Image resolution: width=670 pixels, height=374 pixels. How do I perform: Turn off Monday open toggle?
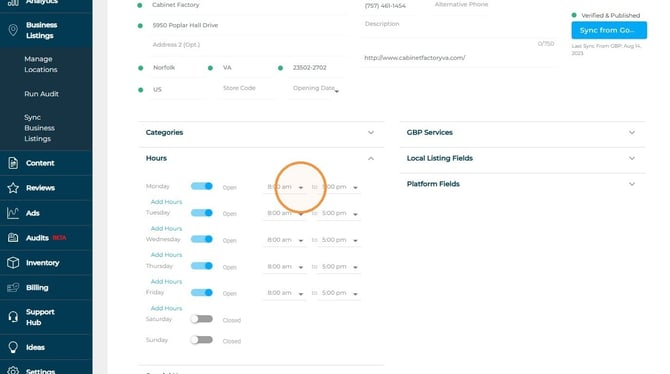[202, 186]
